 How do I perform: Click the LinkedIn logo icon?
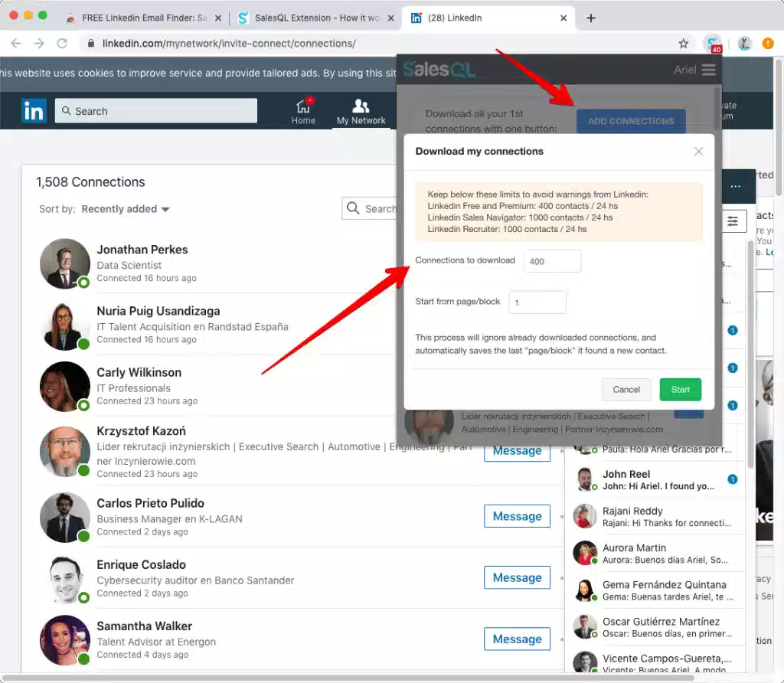tap(34, 110)
